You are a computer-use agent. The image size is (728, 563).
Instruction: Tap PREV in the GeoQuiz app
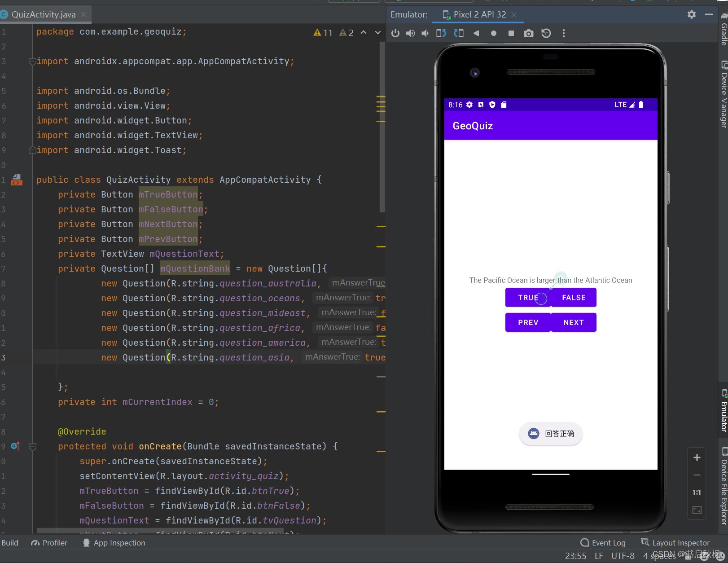click(x=528, y=322)
